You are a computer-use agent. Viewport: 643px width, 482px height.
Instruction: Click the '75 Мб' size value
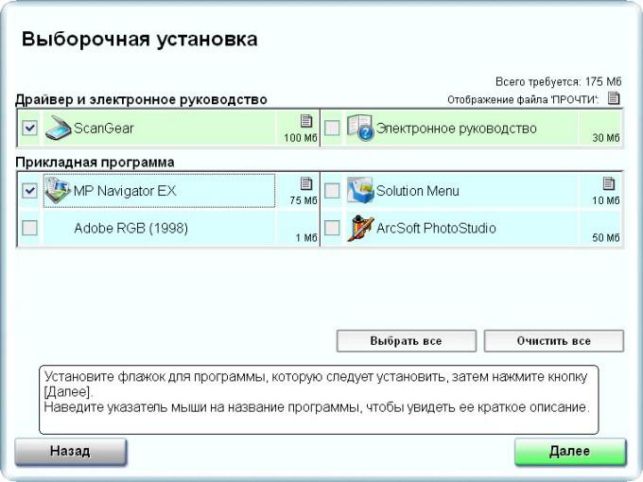tap(303, 201)
